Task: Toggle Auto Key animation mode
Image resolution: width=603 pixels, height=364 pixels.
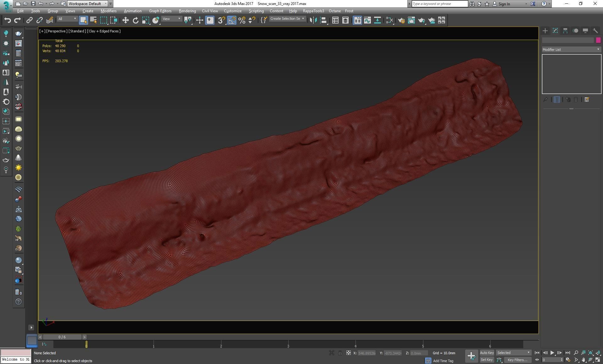Action: (x=486, y=353)
